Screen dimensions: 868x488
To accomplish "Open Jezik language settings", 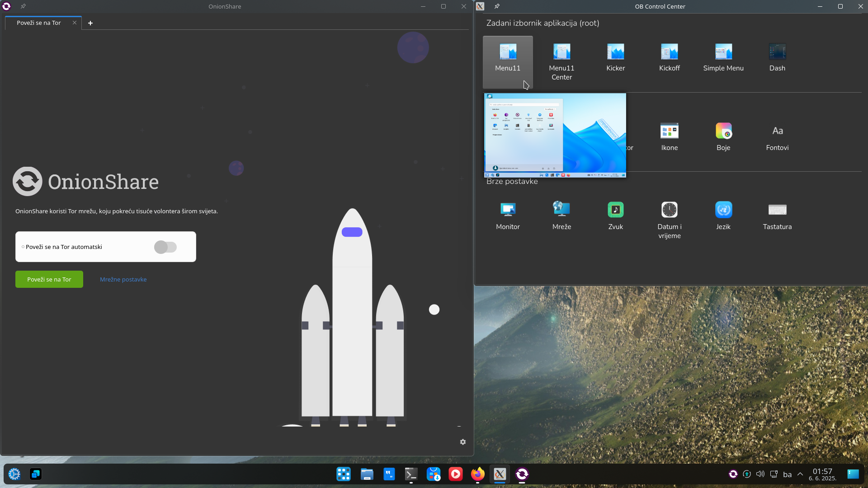I will (x=723, y=216).
